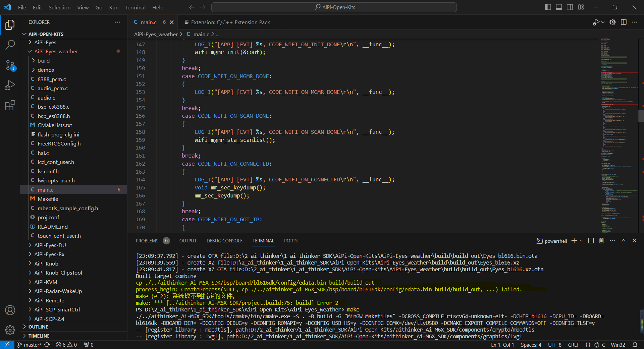Select the Win32 configuration in status bar
Screen dimensions: 644x349
coord(618,345)
